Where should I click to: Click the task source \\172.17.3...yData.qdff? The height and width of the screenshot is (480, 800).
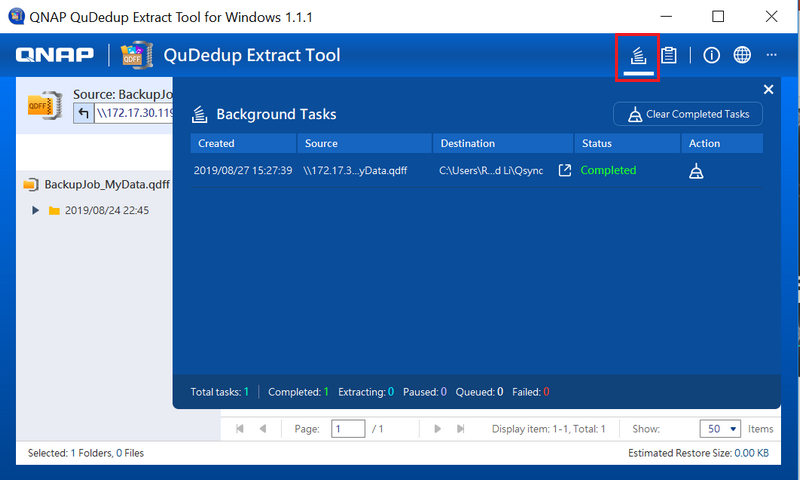pos(355,170)
